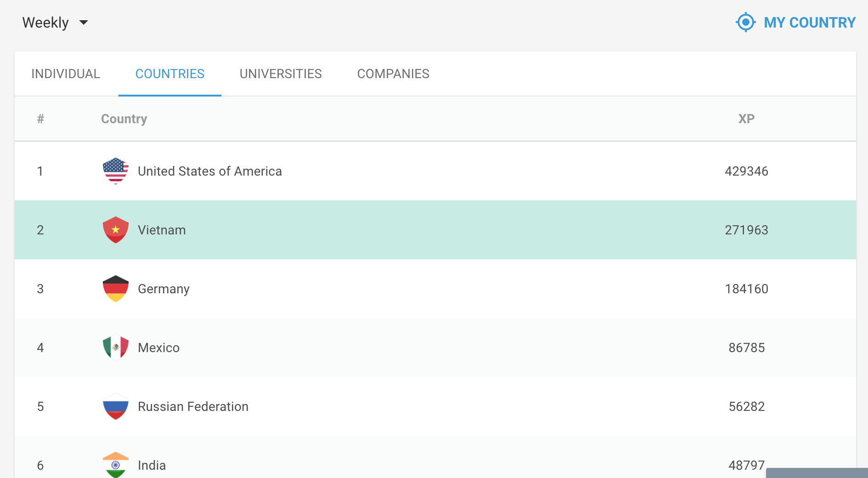Click the Russian Federation XP value 56282
The image size is (868, 478).
[746, 406]
